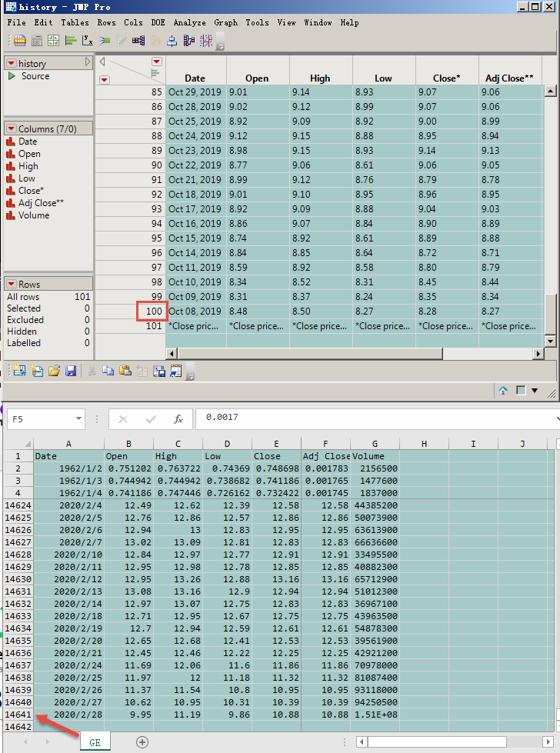Add a new sheet with plus icon
Screen dimensions: 560x753
click(142, 741)
